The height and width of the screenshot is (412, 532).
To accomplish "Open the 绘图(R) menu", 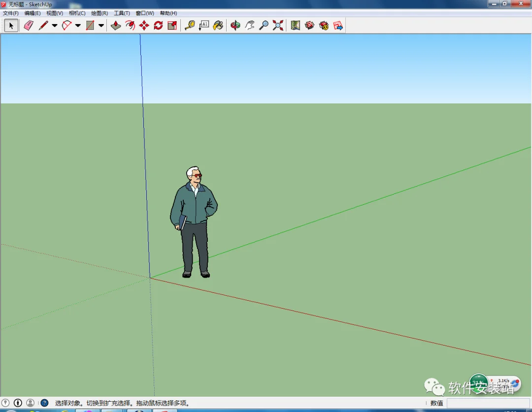I will 100,13.
